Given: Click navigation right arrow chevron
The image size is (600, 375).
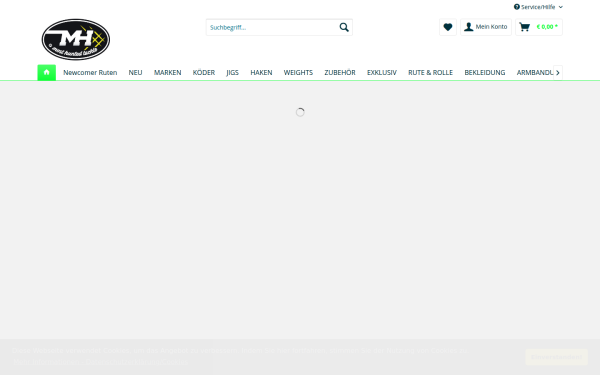Looking at the screenshot, I should [558, 73].
